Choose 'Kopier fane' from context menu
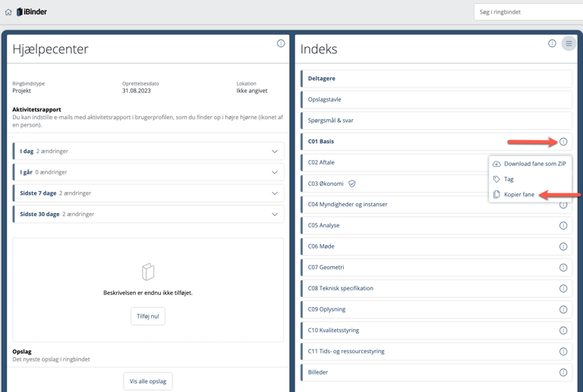This screenshot has width=583, height=392. [519, 195]
